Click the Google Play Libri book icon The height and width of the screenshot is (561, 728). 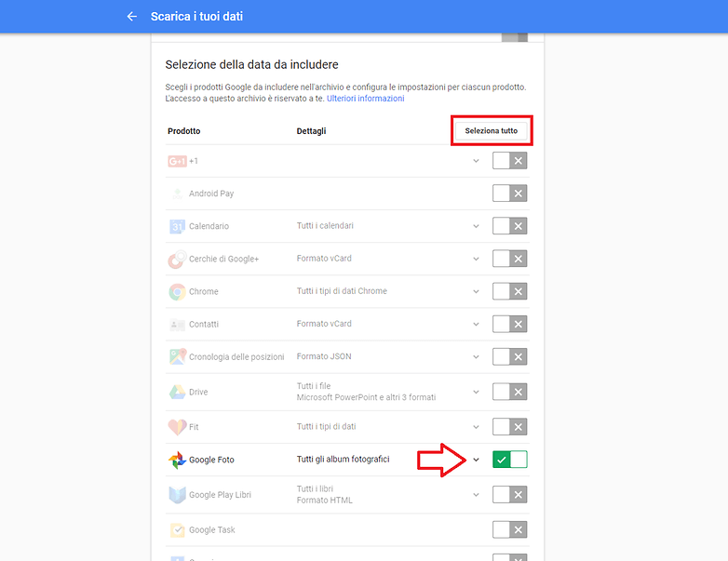coord(177,495)
